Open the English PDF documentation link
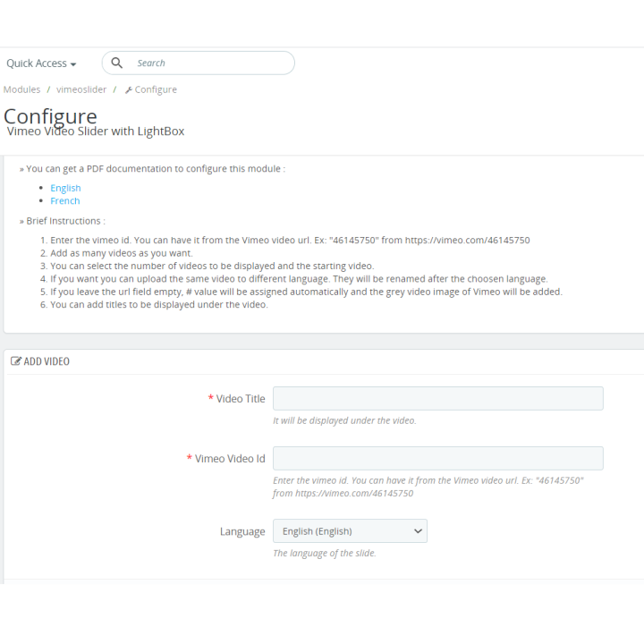644x644 pixels. coord(65,188)
